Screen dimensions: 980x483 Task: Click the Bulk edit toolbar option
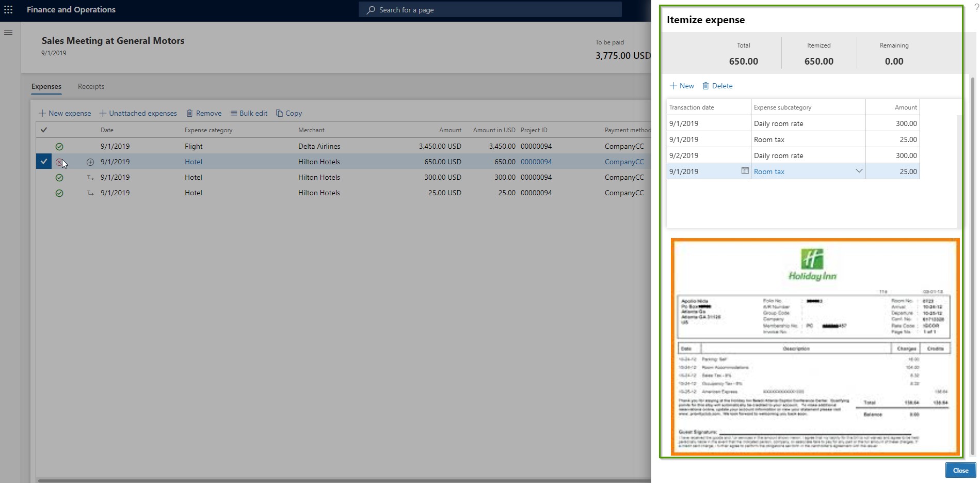(249, 113)
